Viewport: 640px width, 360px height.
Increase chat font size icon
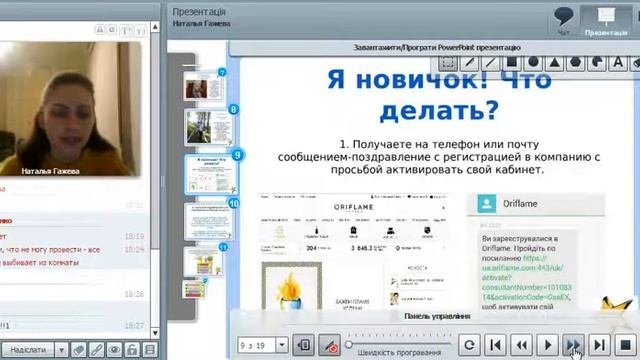click(127, 31)
